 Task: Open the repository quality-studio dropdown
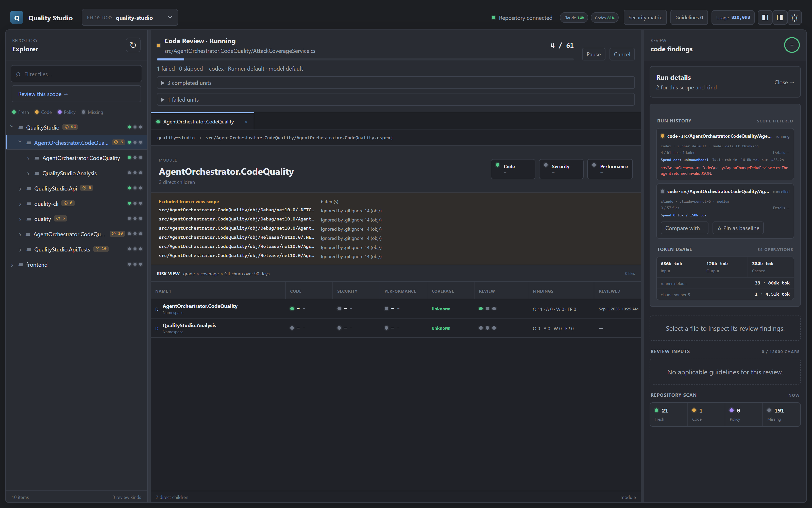[x=130, y=18]
